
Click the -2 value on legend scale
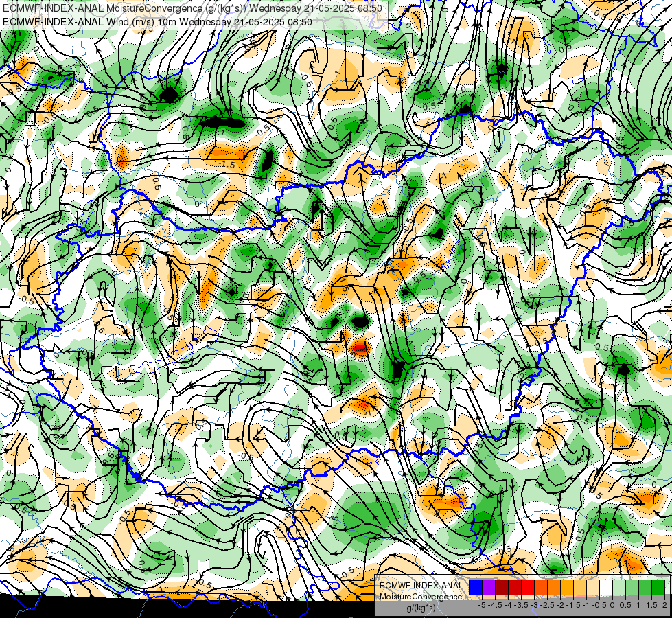click(x=560, y=605)
